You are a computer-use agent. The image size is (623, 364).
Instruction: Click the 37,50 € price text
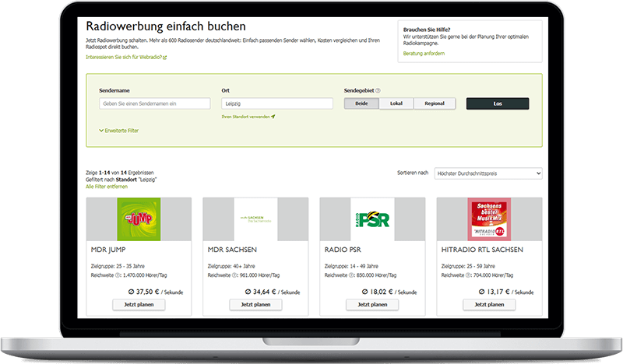(x=147, y=292)
